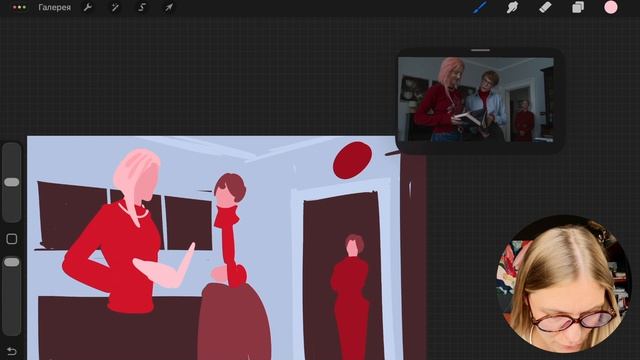Tap the circular facecam overlay
Viewport: 640px width, 360px height.
563,284
